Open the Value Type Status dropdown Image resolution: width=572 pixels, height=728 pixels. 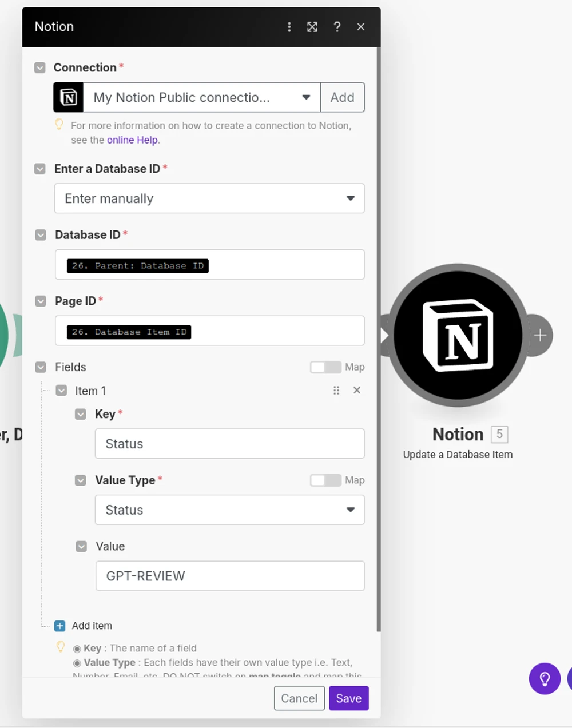click(229, 510)
